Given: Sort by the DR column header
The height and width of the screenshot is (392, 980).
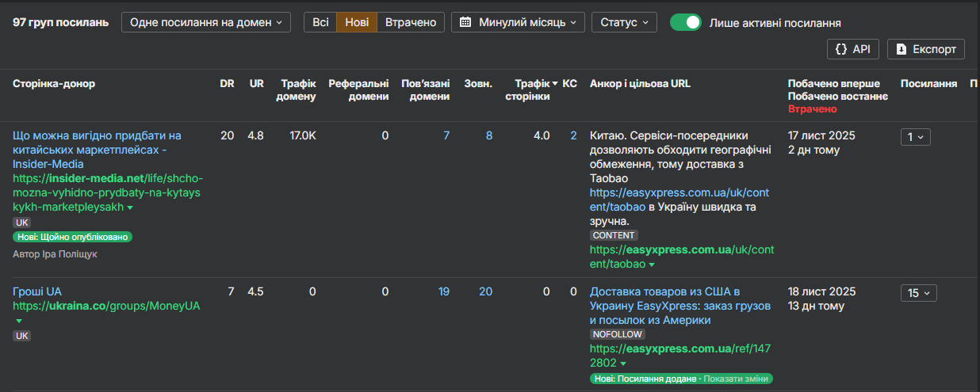Looking at the screenshot, I should coord(227,83).
